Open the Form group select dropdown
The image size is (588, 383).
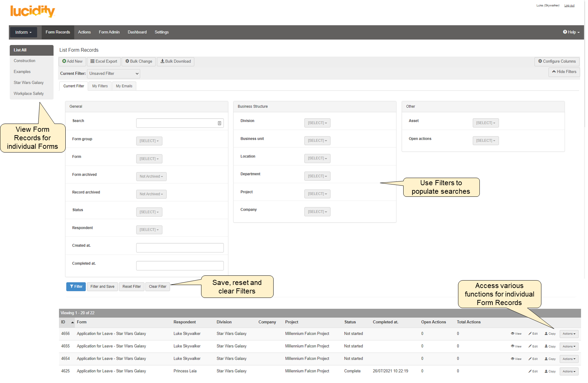pos(149,141)
